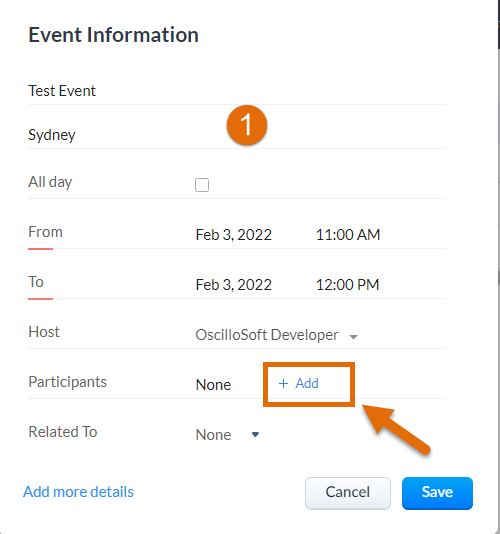Screen dimensions: 500x534
Task: Click the orange step 1 badge
Action: (247, 125)
